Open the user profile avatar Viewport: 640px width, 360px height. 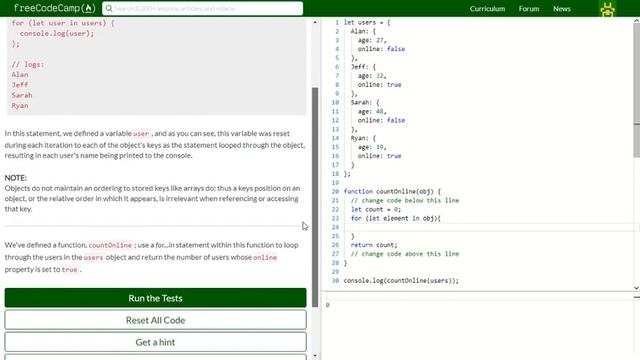(x=607, y=9)
